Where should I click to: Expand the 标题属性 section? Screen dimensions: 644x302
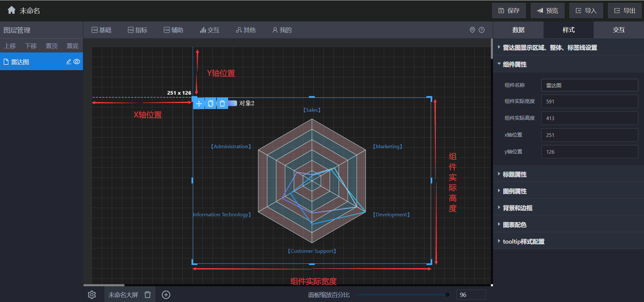click(514, 174)
